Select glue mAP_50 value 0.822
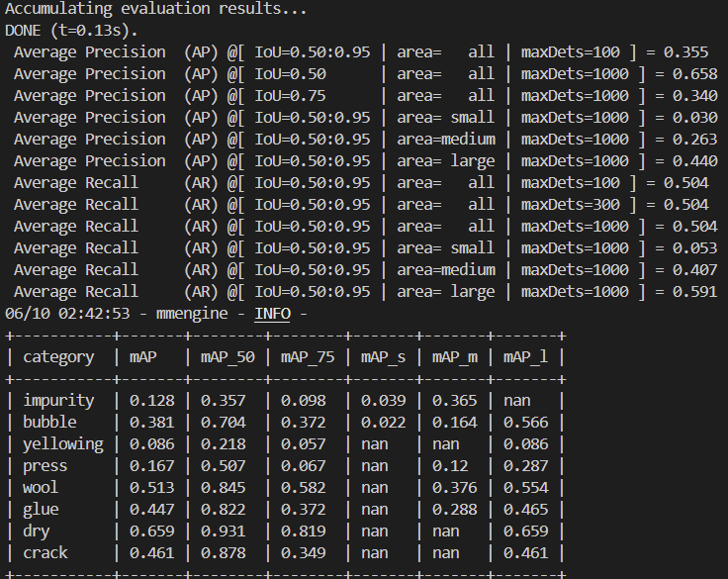This screenshot has width=728, height=579. pos(223,510)
